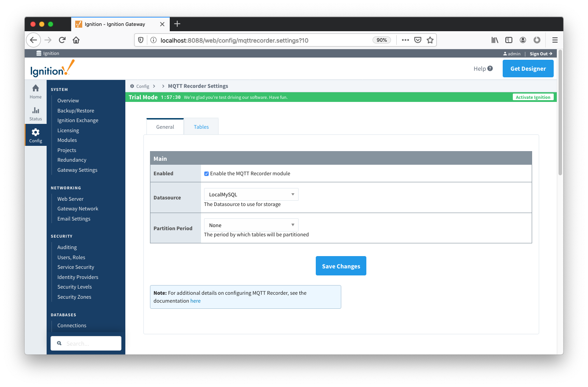
Task: Open Redundancy in sidebar
Action: click(72, 160)
